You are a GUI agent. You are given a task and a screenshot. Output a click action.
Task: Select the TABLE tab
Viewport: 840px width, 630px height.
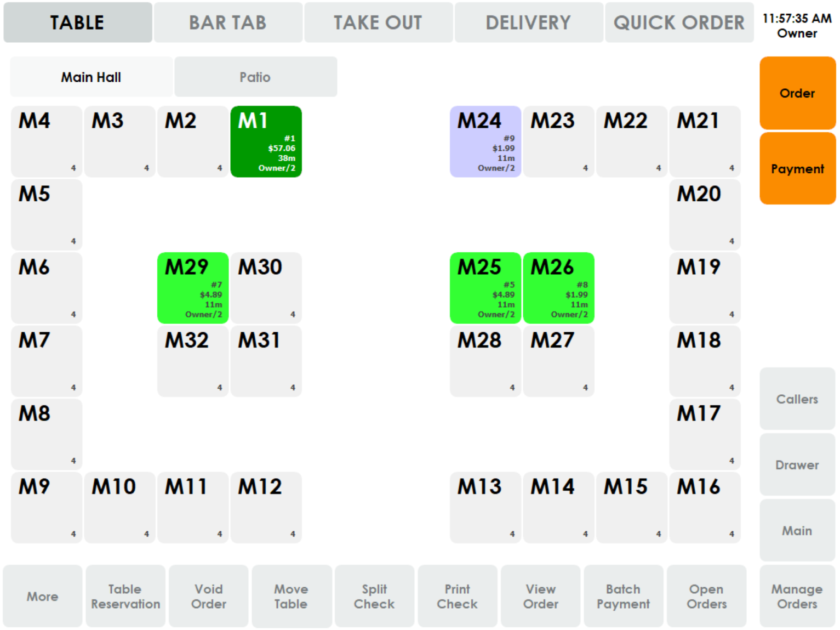78,22
